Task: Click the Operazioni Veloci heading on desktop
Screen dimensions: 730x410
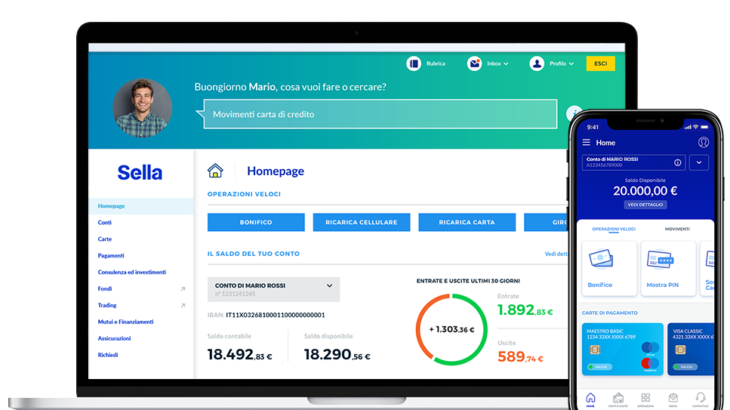Action: [244, 194]
